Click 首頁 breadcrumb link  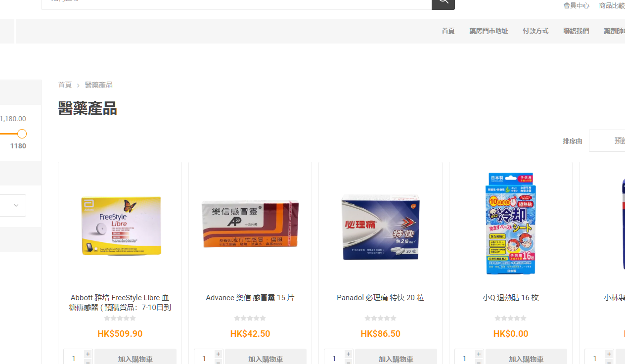[x=65, y=85]
